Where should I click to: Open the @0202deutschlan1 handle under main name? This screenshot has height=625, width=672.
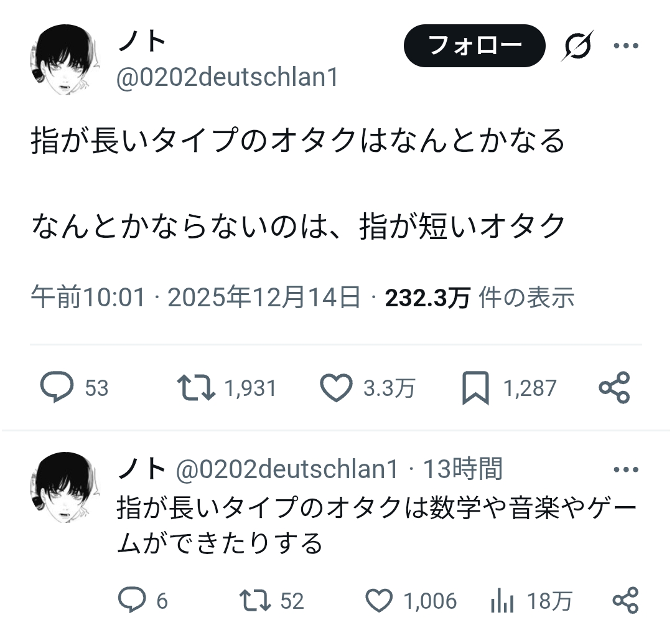pos(228,77)
